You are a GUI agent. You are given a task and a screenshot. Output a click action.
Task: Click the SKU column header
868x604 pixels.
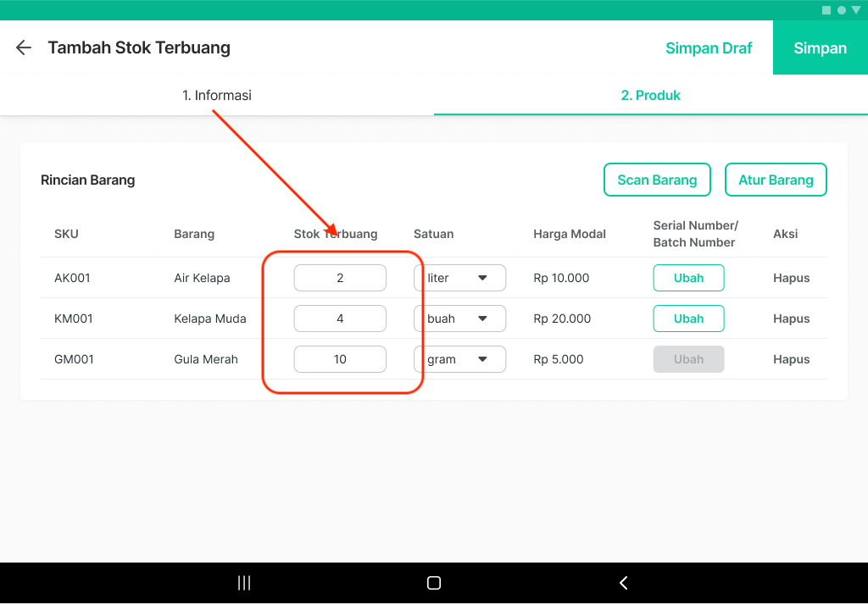point(66,234)
